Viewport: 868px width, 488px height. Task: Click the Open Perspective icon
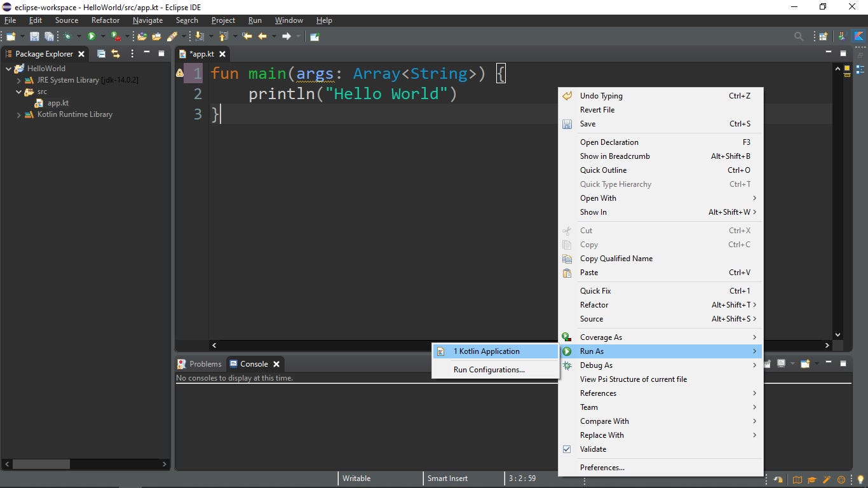click(x=823, y=36)
